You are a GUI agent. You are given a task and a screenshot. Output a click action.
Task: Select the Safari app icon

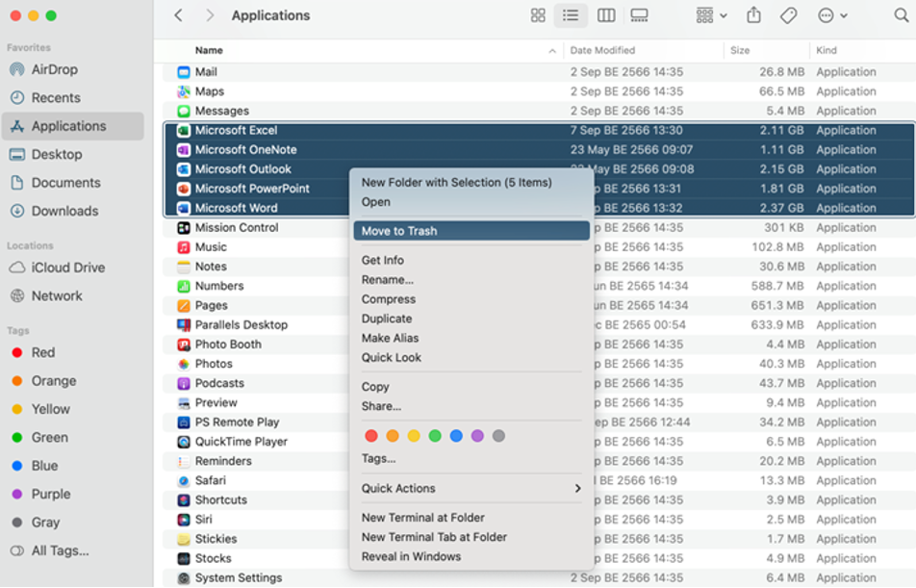[184, 480]
